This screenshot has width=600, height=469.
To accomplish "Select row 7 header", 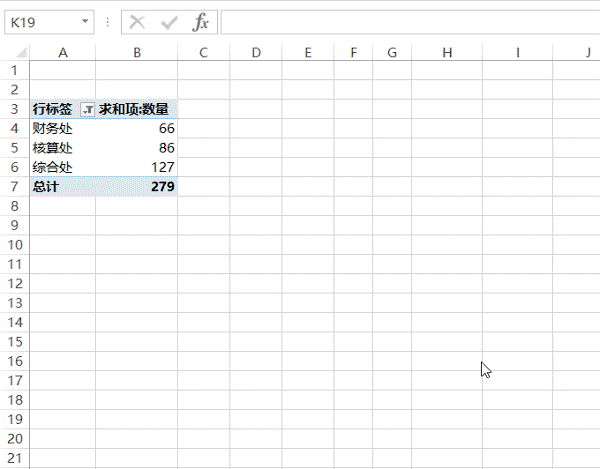I will (x=15, y=187).
